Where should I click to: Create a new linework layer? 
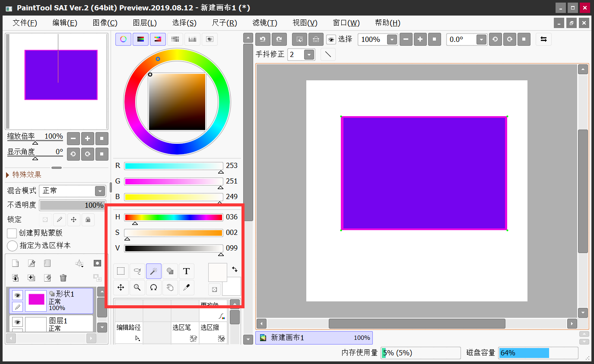(x=31, y=263)
